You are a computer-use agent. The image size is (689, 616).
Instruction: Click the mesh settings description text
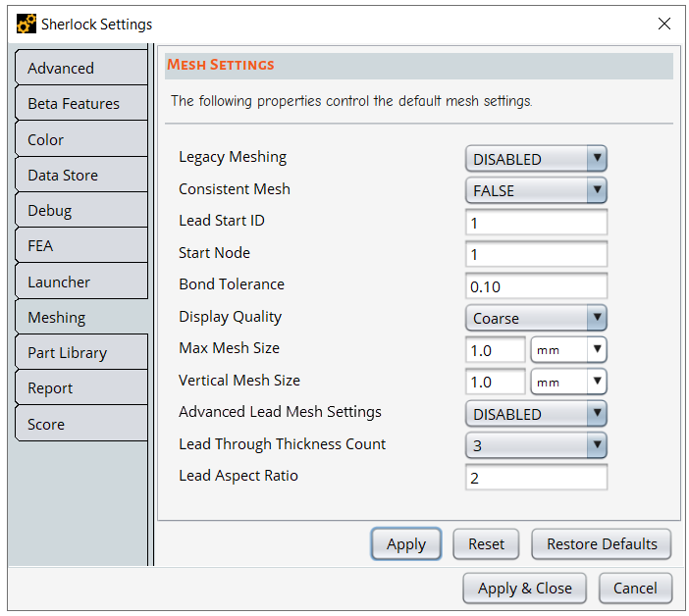(x=351, y=101)
